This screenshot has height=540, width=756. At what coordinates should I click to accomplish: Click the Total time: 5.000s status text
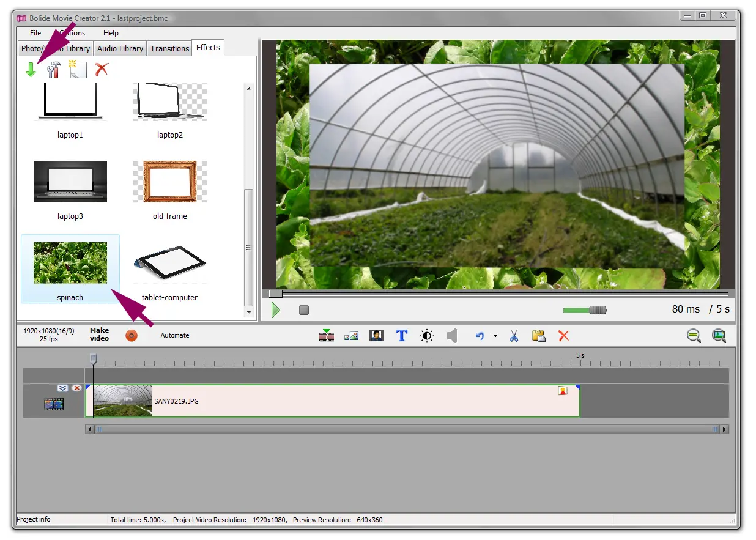[x=138, y=520]
